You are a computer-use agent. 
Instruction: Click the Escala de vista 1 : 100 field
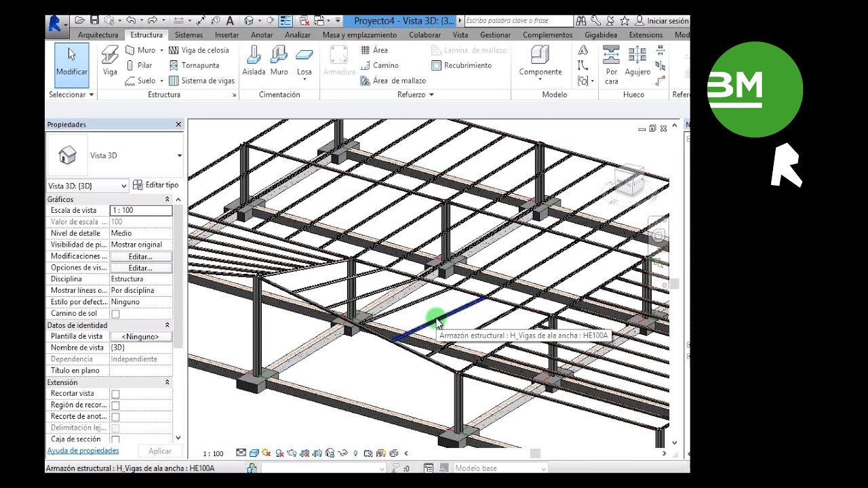pos(141,211)
